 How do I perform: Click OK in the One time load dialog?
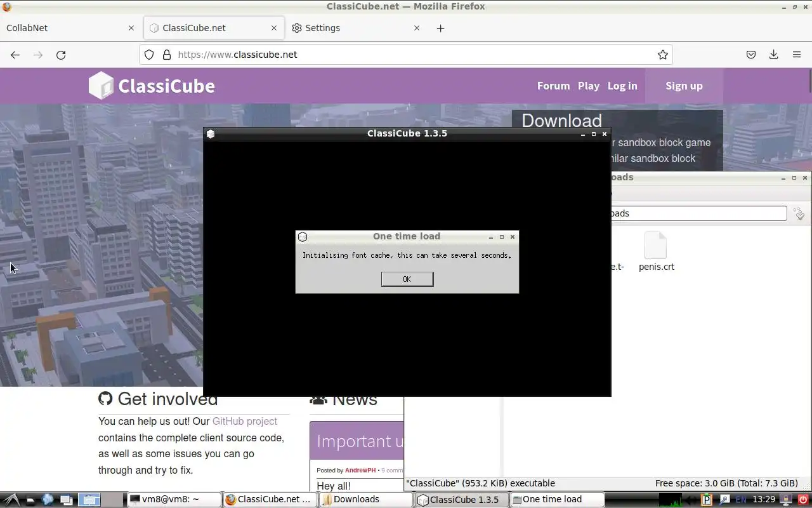tap(407, 279)
